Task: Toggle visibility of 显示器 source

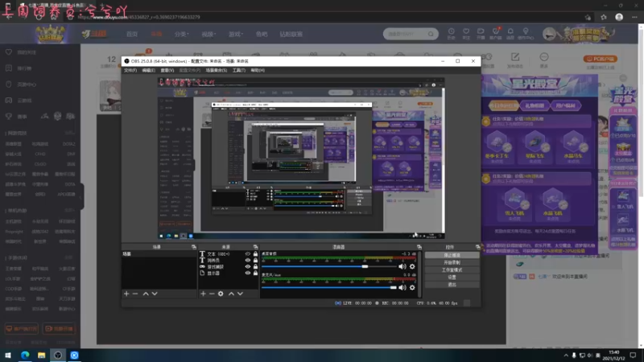Action: pyautogui.click(x=248, y=273)
